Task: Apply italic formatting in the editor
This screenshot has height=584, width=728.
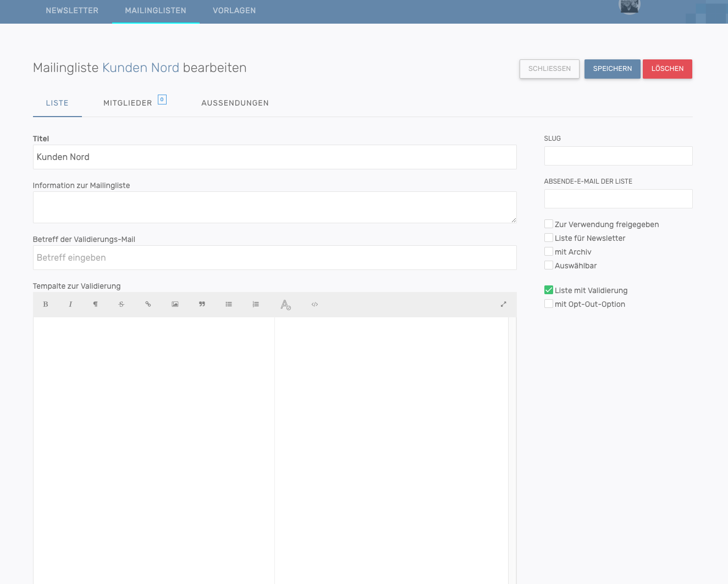Action: point(70,304)
